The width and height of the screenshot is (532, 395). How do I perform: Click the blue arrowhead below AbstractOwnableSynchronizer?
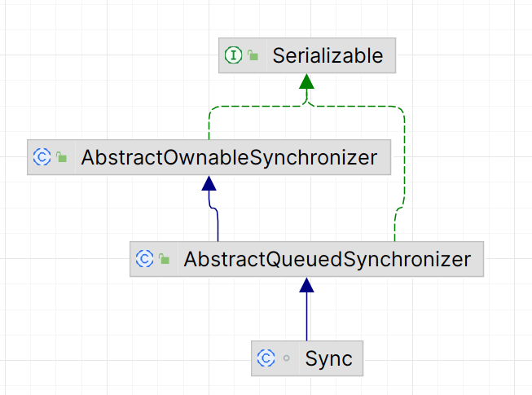209,182
